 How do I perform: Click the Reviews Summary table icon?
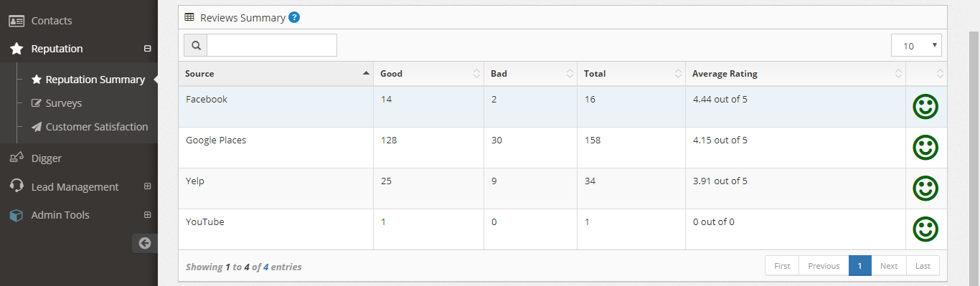(x=189, y=17)
